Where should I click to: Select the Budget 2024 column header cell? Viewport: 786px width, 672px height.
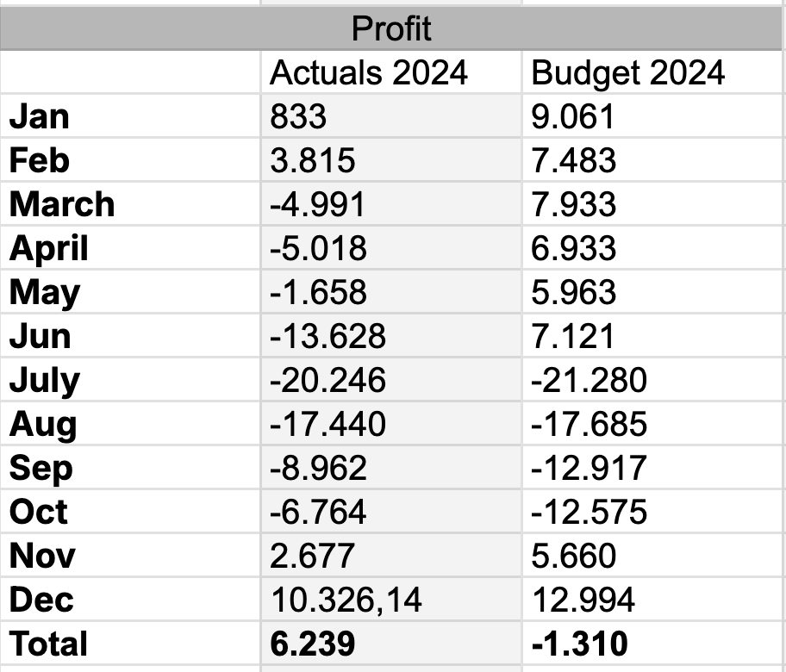coord(652,73)
